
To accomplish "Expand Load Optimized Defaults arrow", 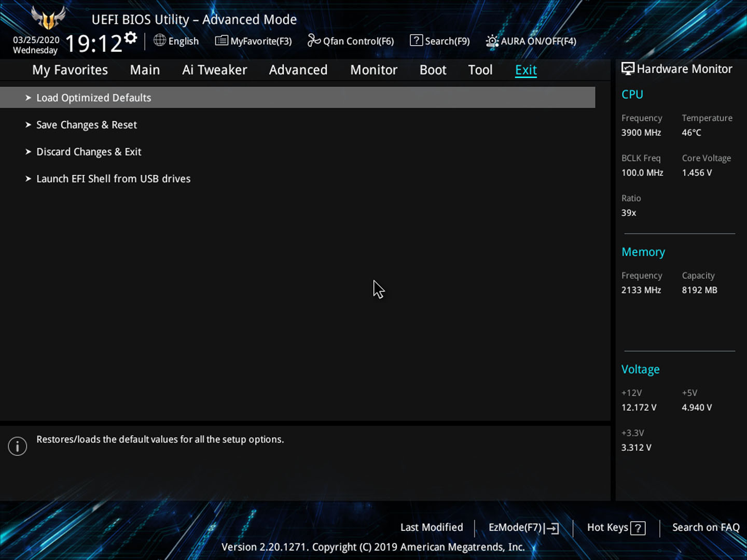I will tap(29, 98).
